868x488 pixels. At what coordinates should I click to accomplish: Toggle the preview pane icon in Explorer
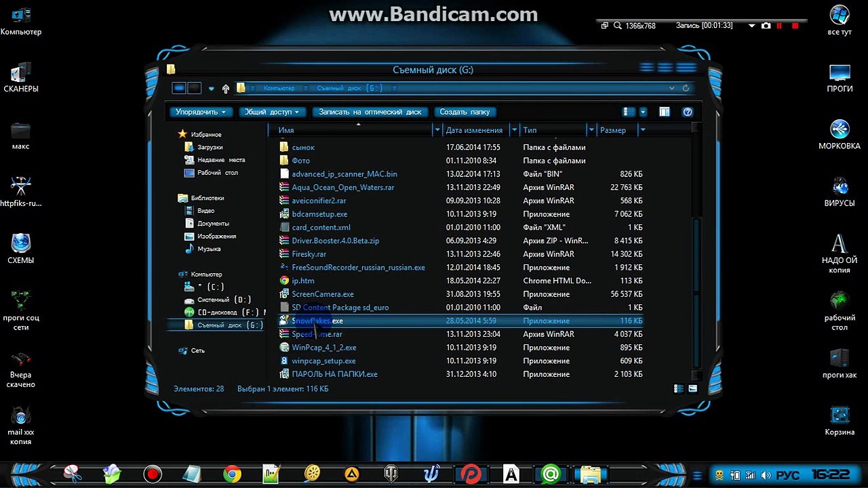click(x=665, y=112)
